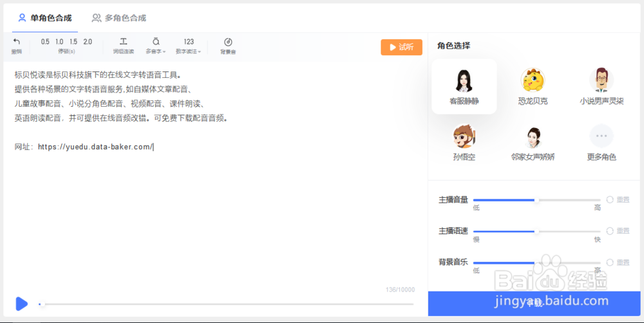Reset 主播语速 with its 重置 button

[x=618, y=230]
